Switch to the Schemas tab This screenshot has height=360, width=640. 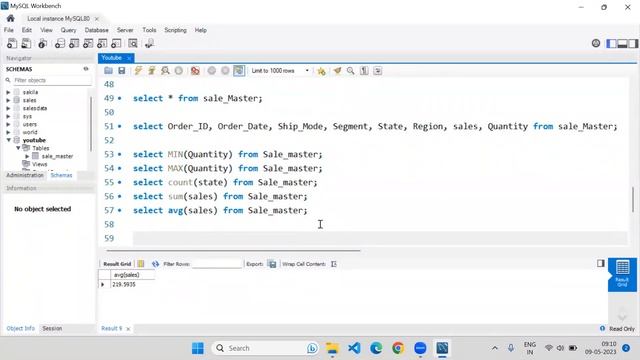tap(61, 175)
